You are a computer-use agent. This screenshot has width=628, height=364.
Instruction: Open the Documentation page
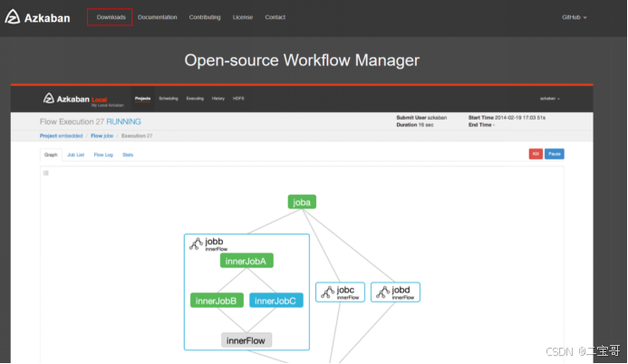(158, 17)
